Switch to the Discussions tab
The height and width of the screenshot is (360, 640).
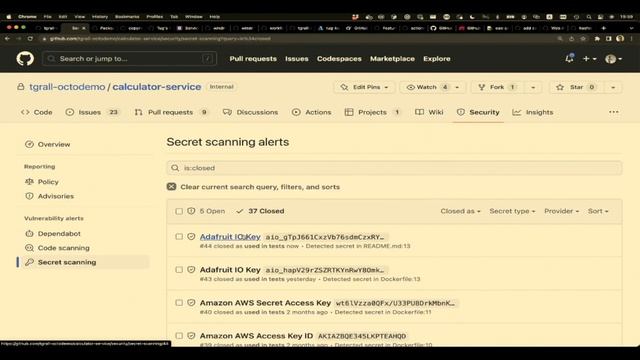point(251,112)
